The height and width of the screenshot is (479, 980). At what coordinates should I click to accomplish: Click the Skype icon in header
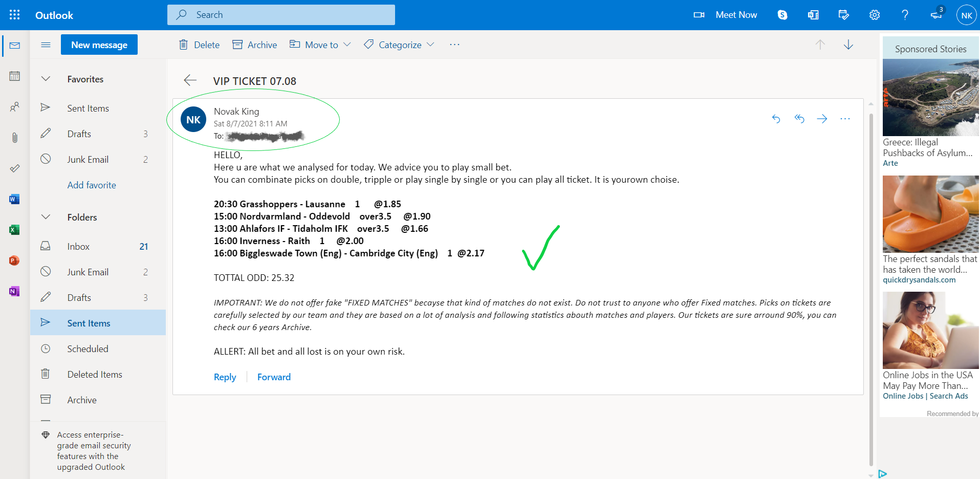click(782, 15)
